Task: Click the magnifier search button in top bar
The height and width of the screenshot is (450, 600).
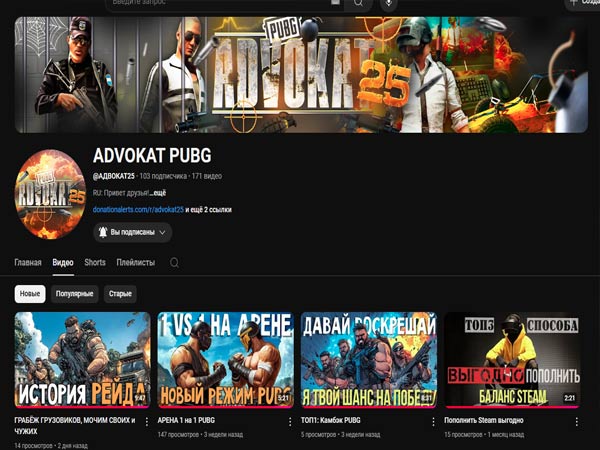Action: click(357, 4)
